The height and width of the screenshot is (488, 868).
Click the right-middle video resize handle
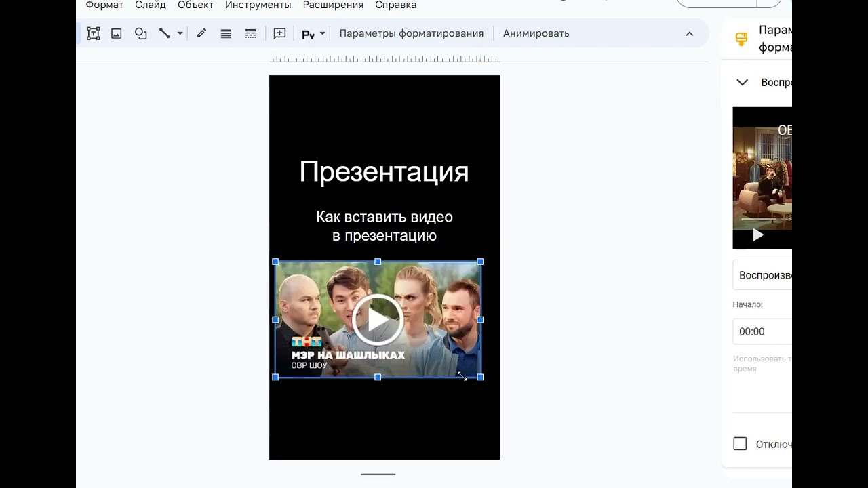[x=480, y=319]
